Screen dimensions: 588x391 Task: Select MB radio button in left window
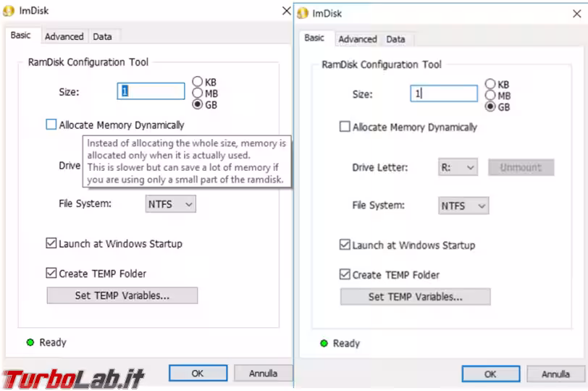pos(197,93)
